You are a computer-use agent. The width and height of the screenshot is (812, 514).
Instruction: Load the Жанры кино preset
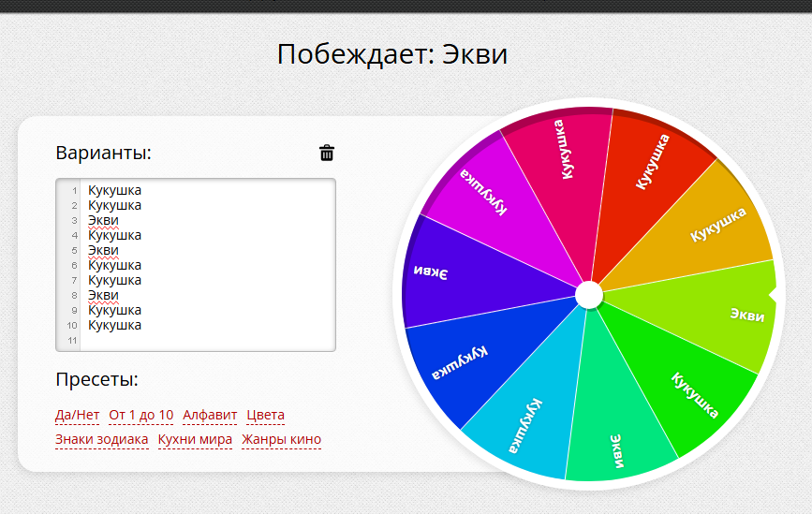coord(281,439)
